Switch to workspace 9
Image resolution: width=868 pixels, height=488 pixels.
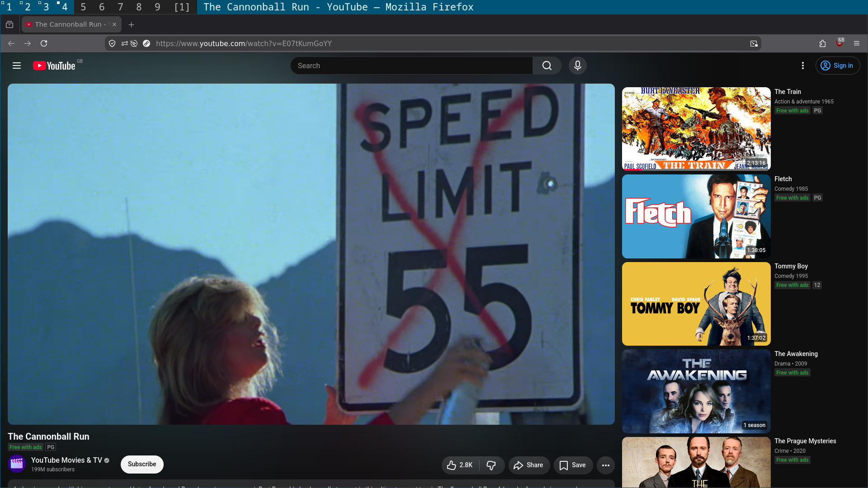[x=157, y=7]
